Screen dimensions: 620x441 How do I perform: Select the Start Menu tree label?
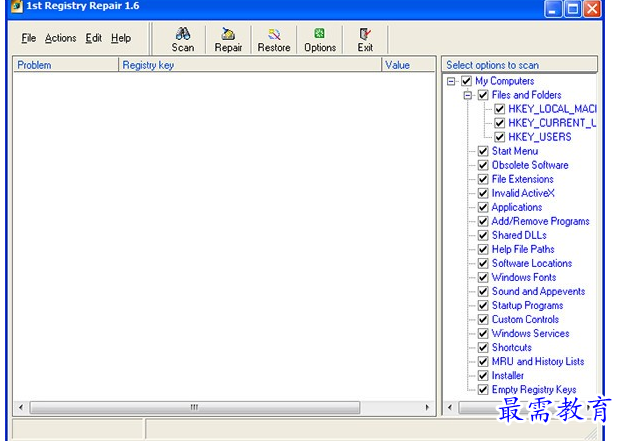tap(515, 151)
